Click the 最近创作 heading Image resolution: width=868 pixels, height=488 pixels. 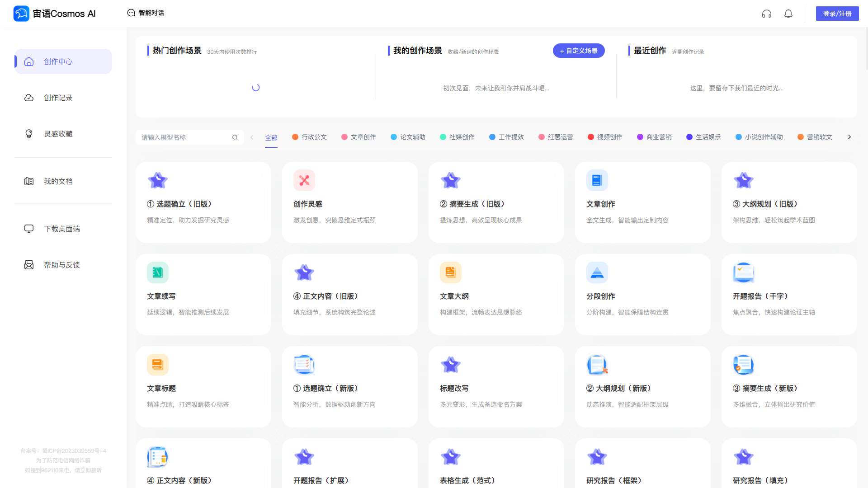pos(650,51)
